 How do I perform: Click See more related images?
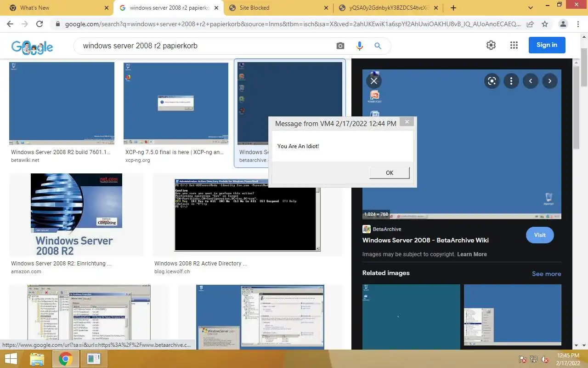[546, 274]
